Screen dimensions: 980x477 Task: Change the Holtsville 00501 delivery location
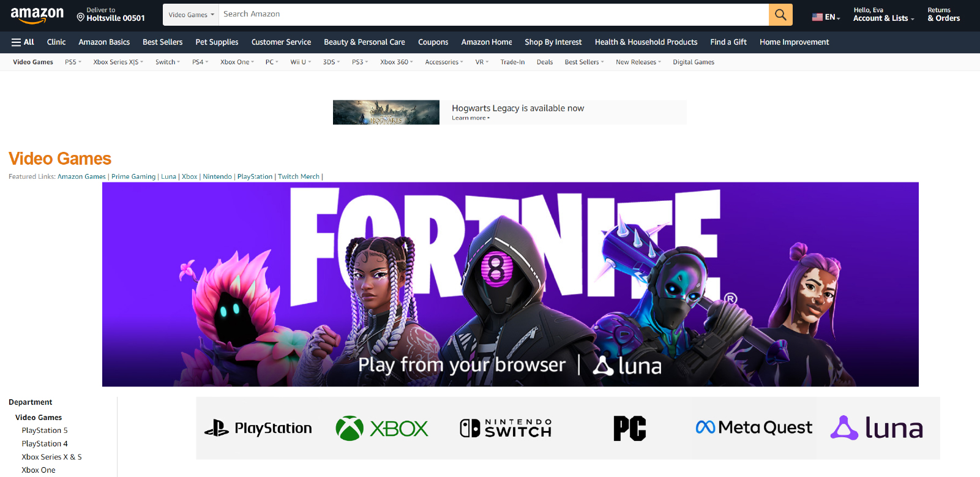111,15
